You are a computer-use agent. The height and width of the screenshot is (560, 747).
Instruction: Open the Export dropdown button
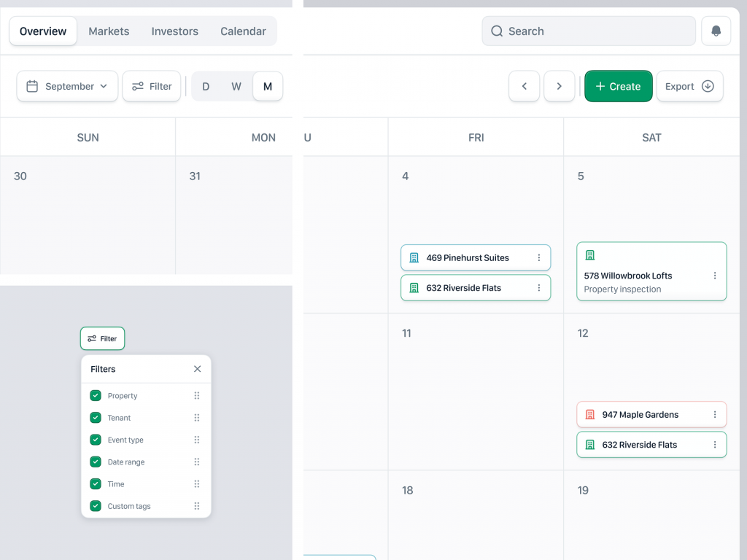pos(689,86)
